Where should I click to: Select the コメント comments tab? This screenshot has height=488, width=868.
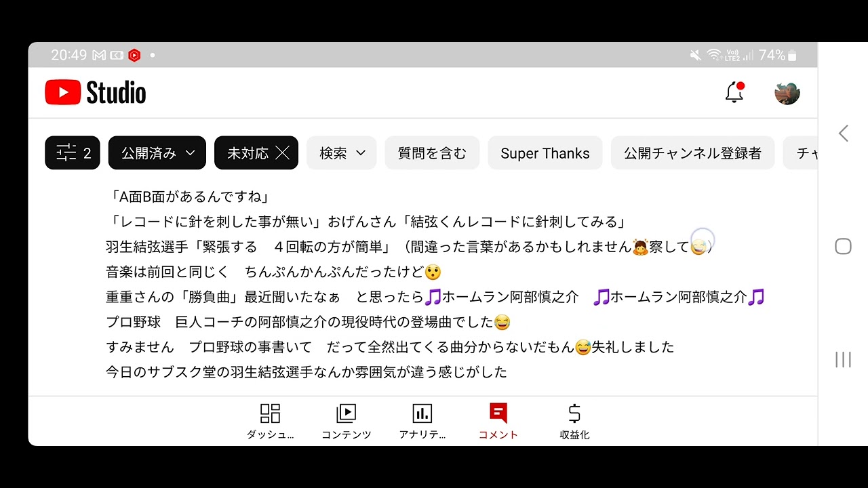coord(498,422)
